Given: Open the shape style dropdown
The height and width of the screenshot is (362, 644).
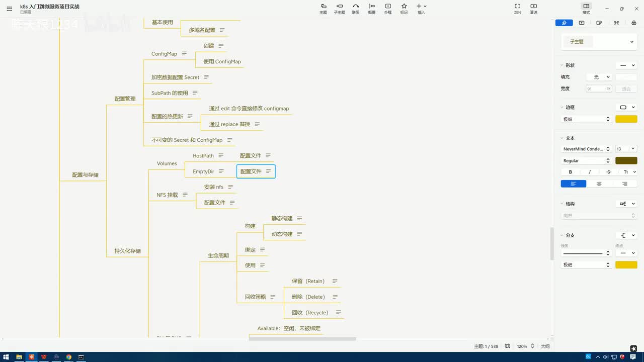Looking at the screenshot, I should [x=626, y=65].
